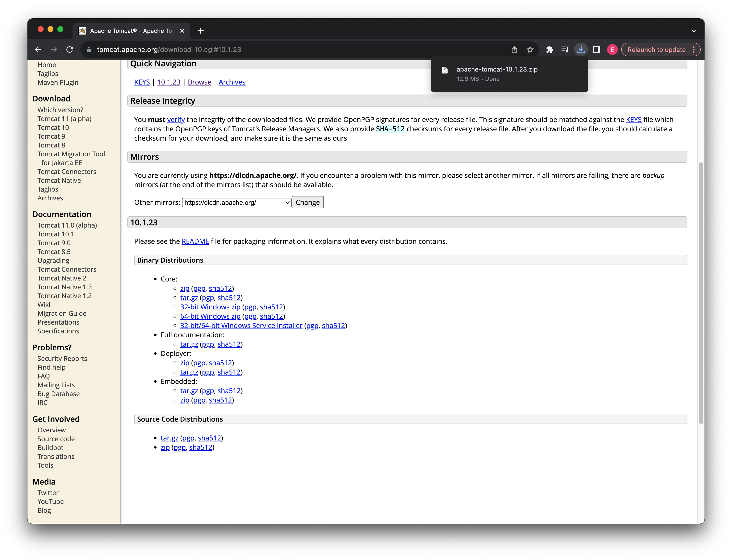The image size is (732, 560).
Task: Click the browser profile avatar icon
Action: (612, 49)
